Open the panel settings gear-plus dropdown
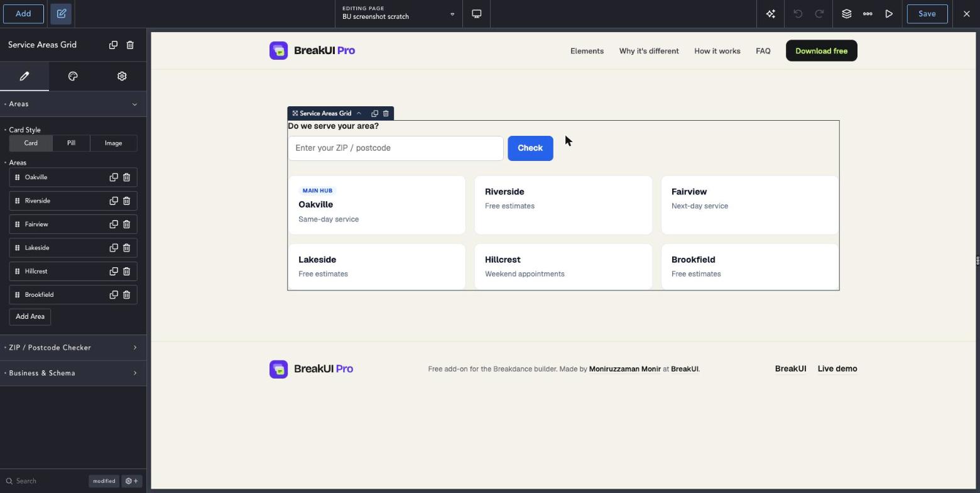Viewport: 980px width, 493px height. [x=132, y=481]
